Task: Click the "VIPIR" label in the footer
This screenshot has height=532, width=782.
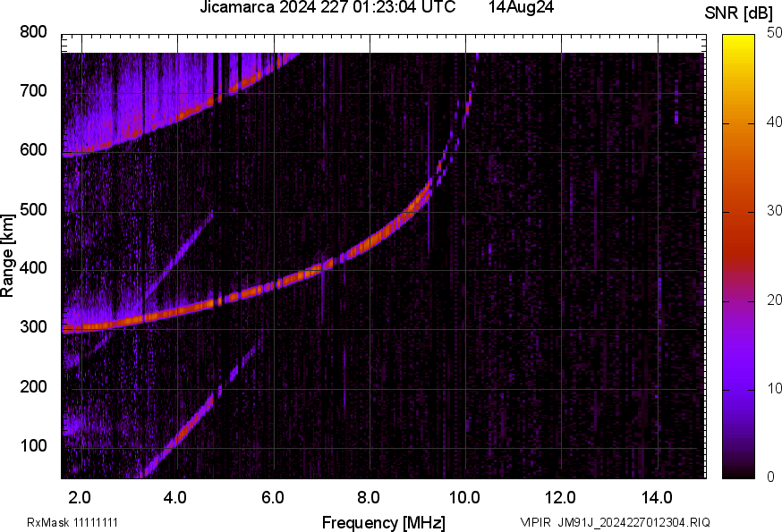Action: [536, 522]
